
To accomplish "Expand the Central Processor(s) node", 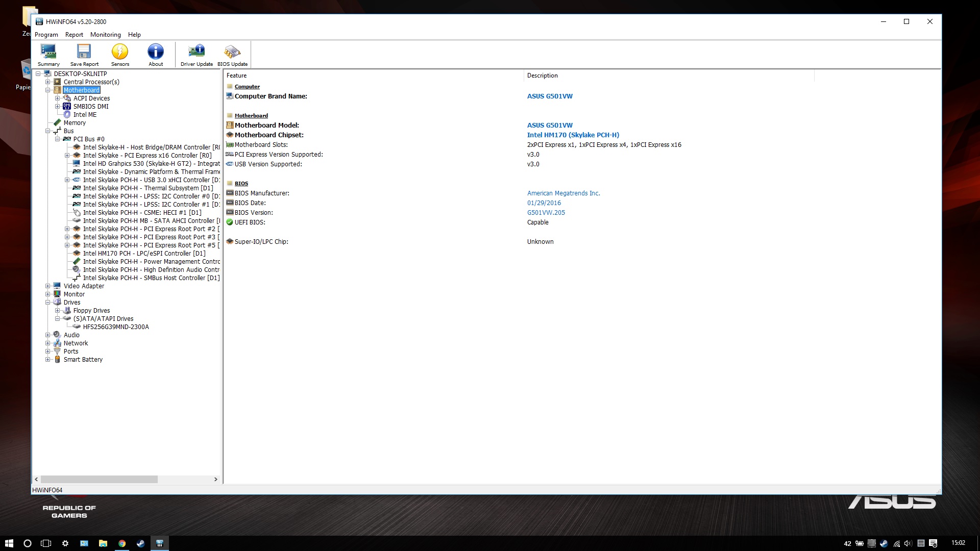I will point(47,82).
